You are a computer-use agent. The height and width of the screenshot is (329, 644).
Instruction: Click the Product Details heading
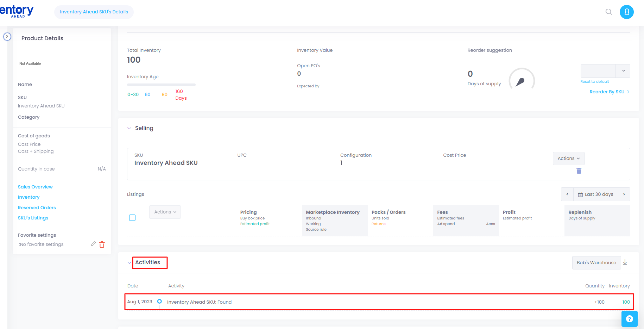42,38
